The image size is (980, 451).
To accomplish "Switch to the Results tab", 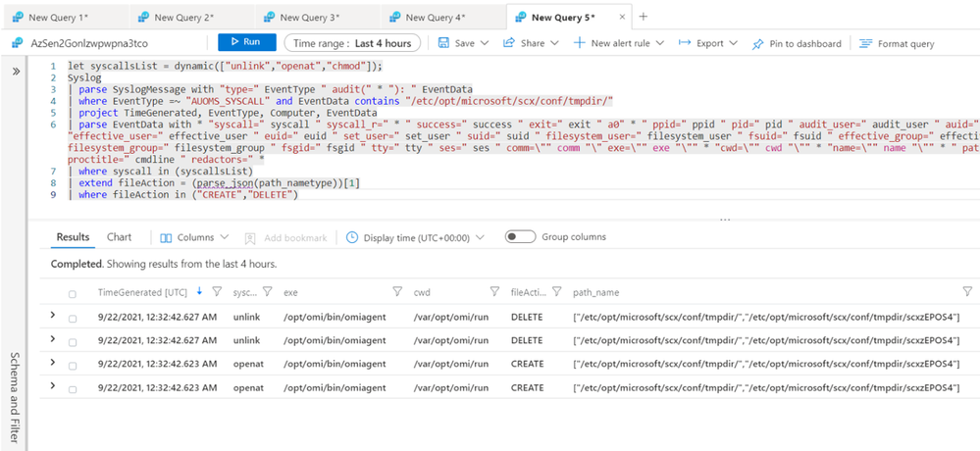I will (x=74, y=237).
